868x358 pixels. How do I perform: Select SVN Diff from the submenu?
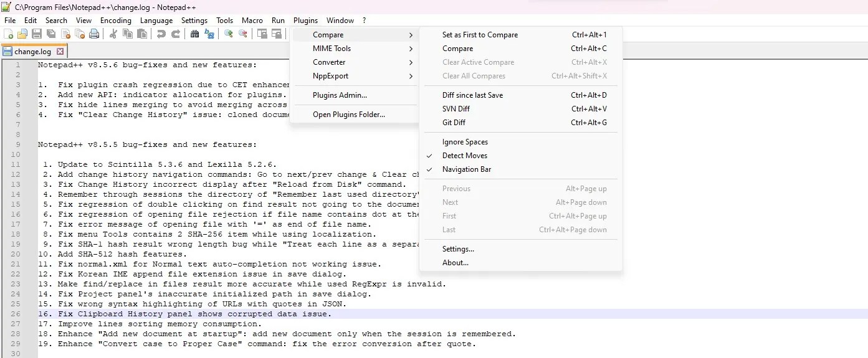(x=520, y=109)
